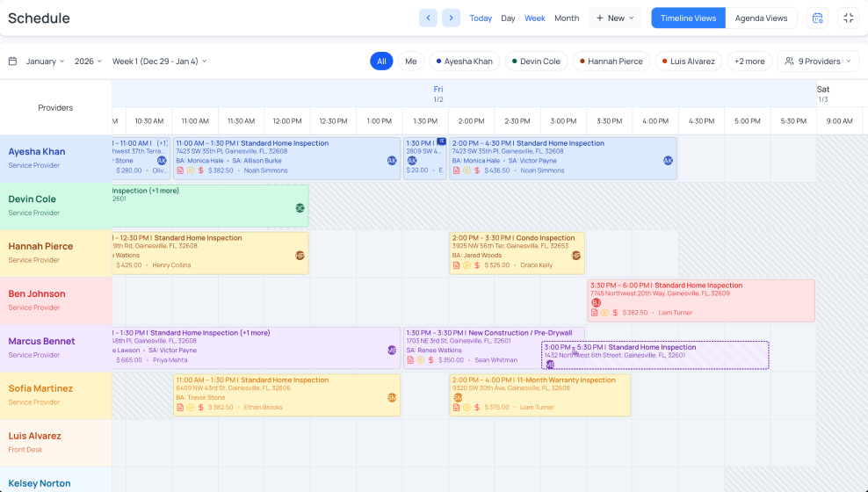Switch to Day view
Image resolution: width=868 pixels, height=492 pixels.
coord(508,18)
